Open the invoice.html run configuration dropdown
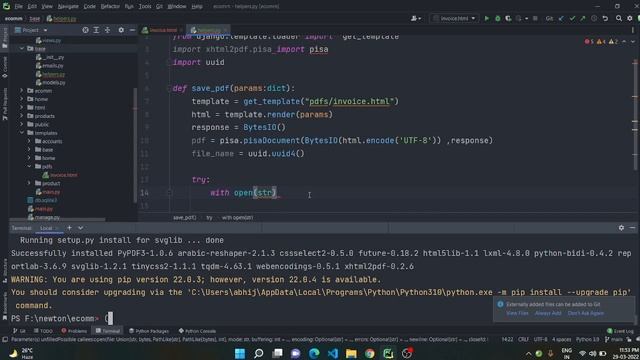Screen dimensions: 640x360 pos(454,18)
